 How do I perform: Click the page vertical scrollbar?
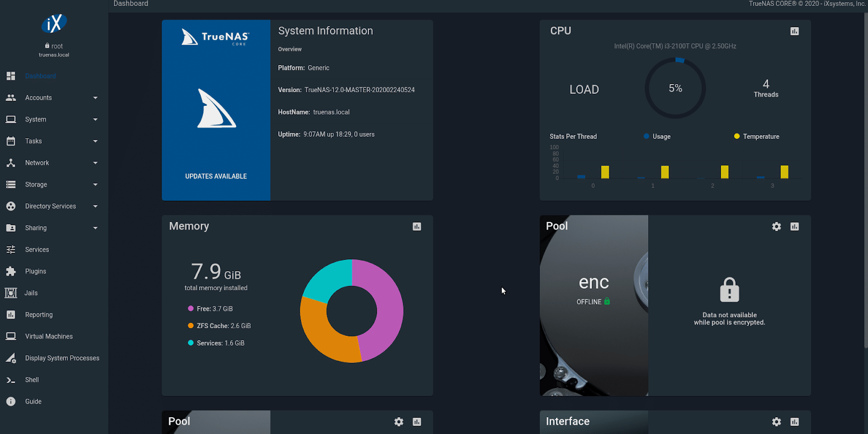click(x=865, y=179)
